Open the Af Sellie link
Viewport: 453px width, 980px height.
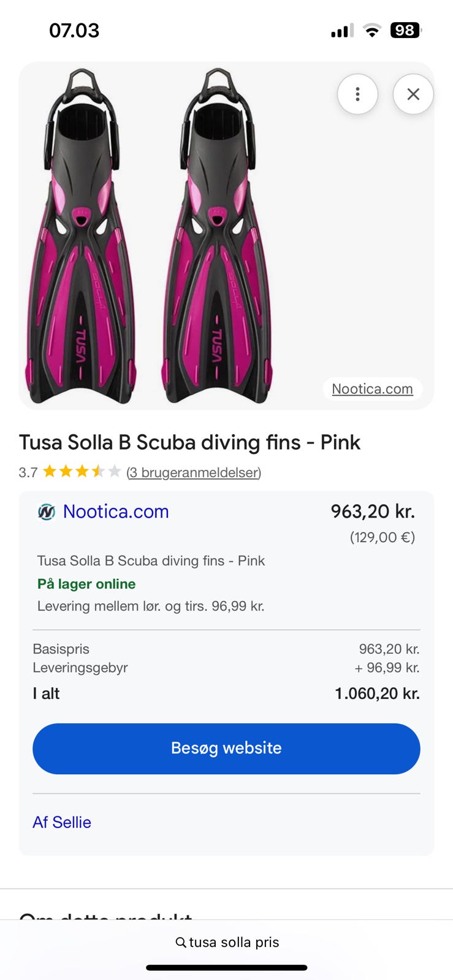coord(62,822)
